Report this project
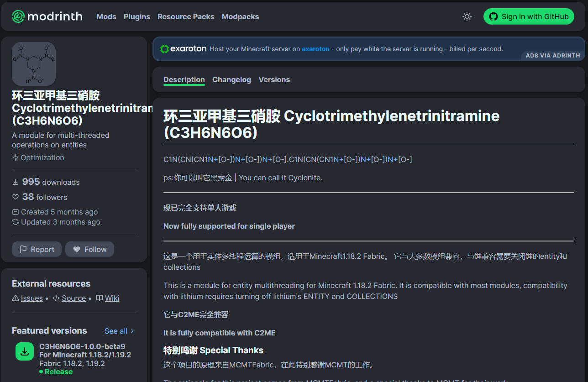 37,249
